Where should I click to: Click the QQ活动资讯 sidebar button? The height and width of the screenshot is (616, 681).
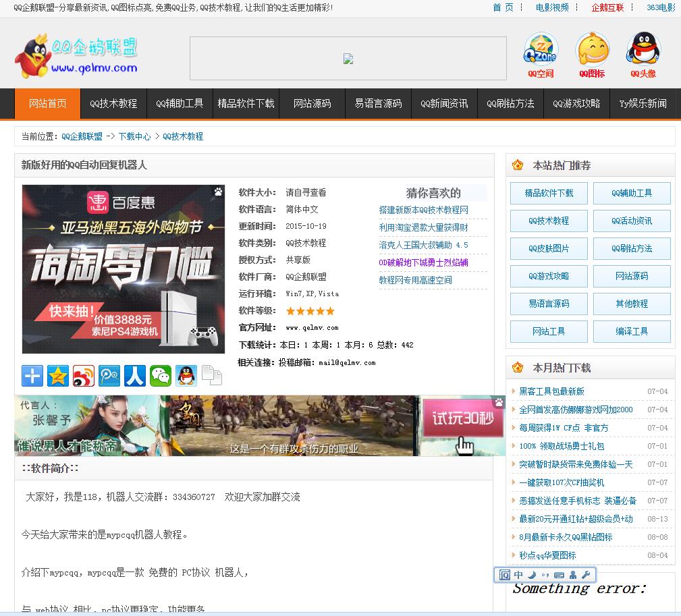pyautogui.click(x=632, y=221)
